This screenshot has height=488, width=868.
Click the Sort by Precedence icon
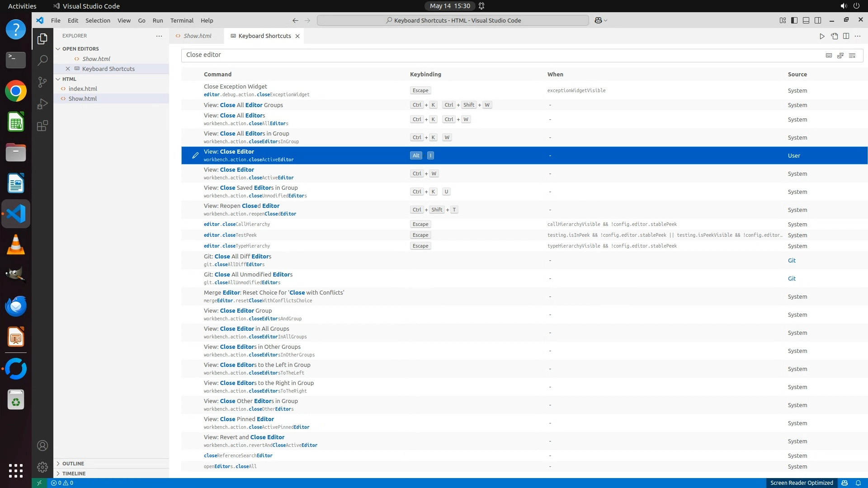[840, 55]
